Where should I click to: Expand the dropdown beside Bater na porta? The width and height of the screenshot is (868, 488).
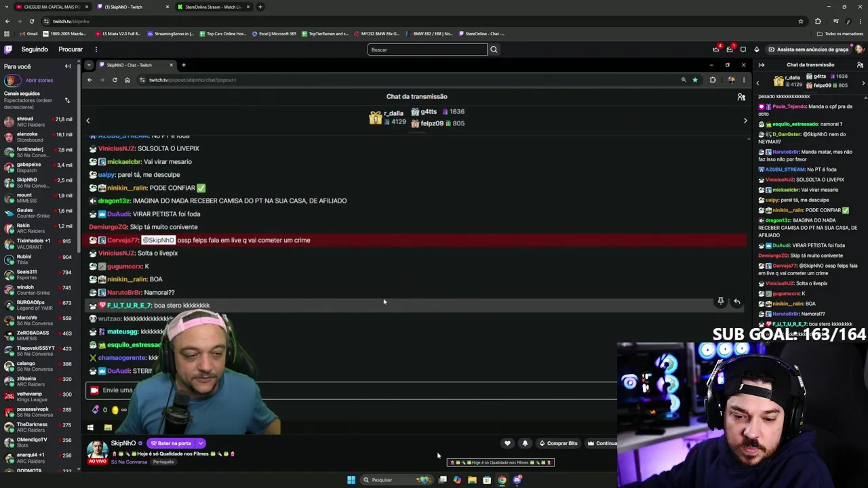pyautogui.click(x=201, y=443)
